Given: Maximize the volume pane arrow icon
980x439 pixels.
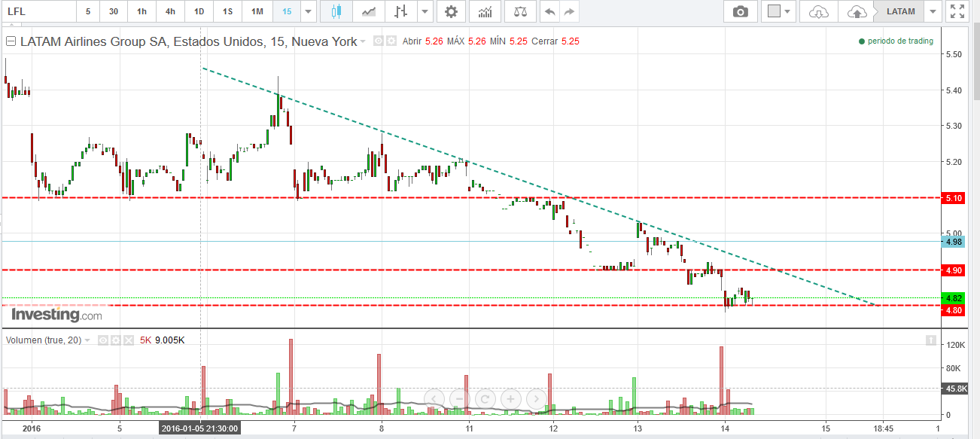Looking at the screenshot, I should pos(932,340).
